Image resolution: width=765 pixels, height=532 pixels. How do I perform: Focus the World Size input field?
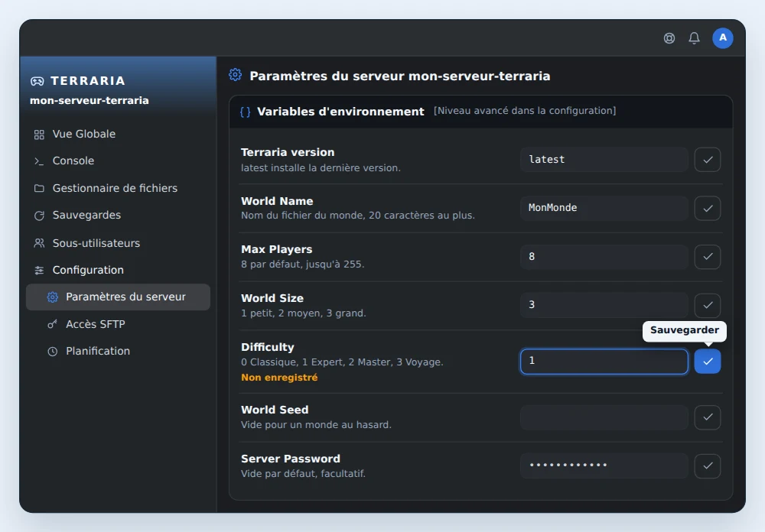pos(604,305)
